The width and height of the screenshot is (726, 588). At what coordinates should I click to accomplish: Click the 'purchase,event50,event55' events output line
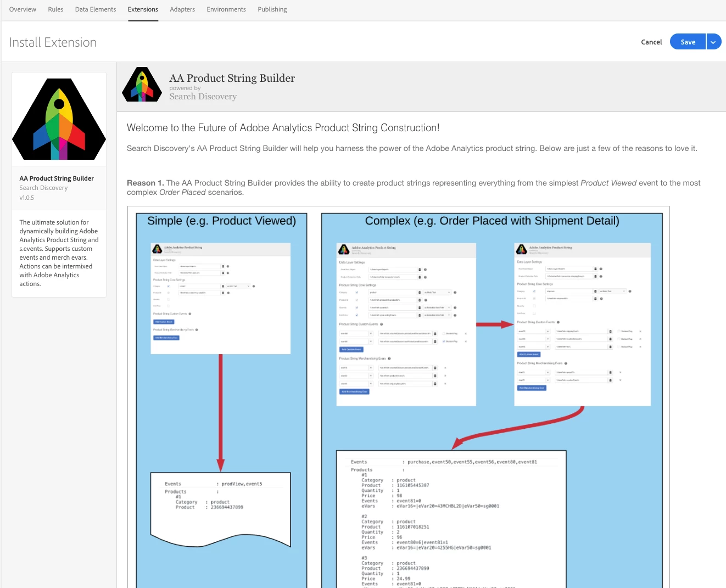pyautogui.click(x=472, y=462)
